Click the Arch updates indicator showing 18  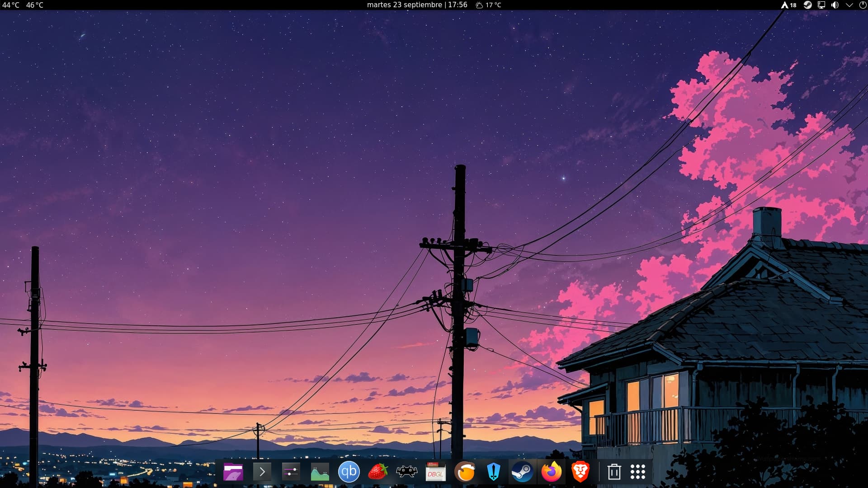788,5
